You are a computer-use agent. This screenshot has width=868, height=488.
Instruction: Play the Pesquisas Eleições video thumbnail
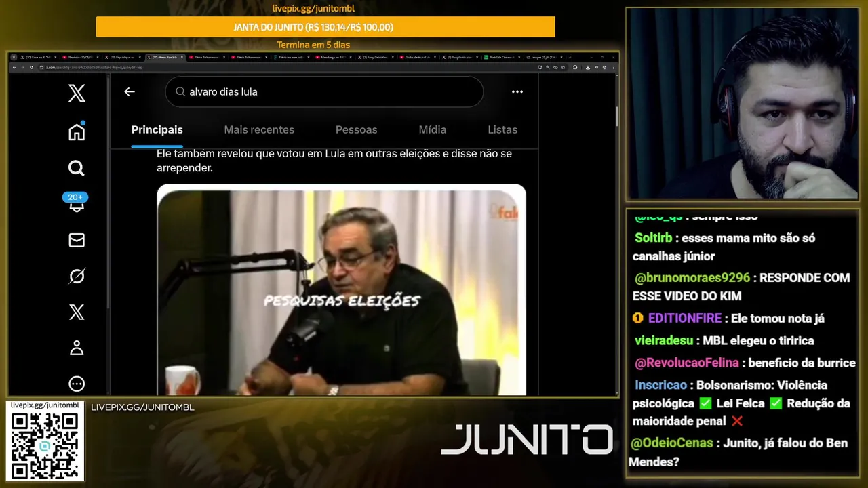coord(342,290)
